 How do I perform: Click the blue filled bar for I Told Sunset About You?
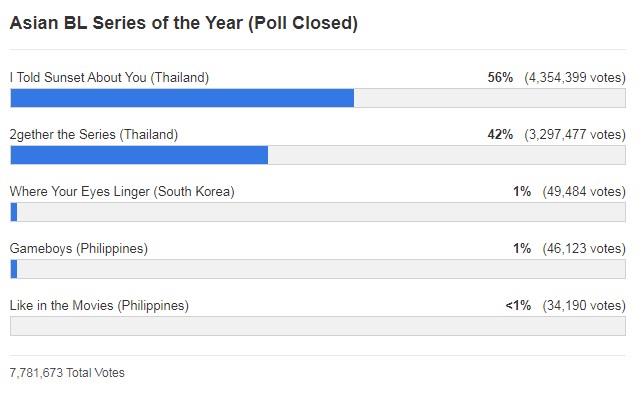[182, 98]
